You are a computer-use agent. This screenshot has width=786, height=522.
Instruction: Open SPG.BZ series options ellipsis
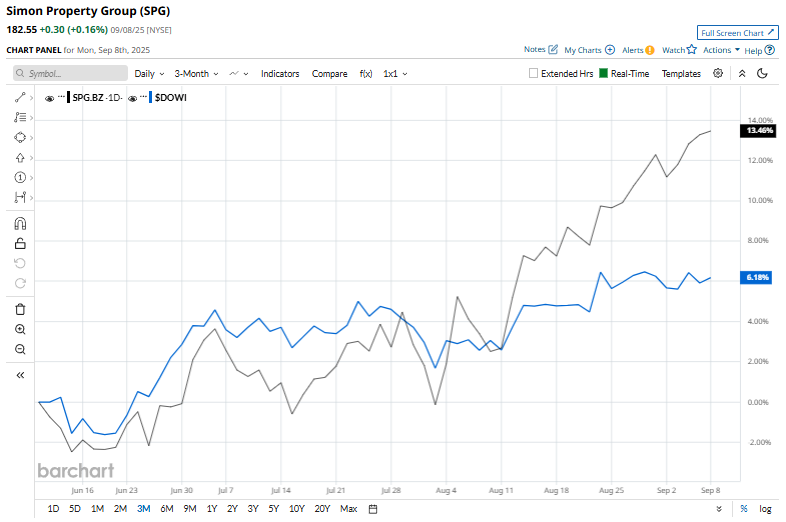tap(61, 96)
